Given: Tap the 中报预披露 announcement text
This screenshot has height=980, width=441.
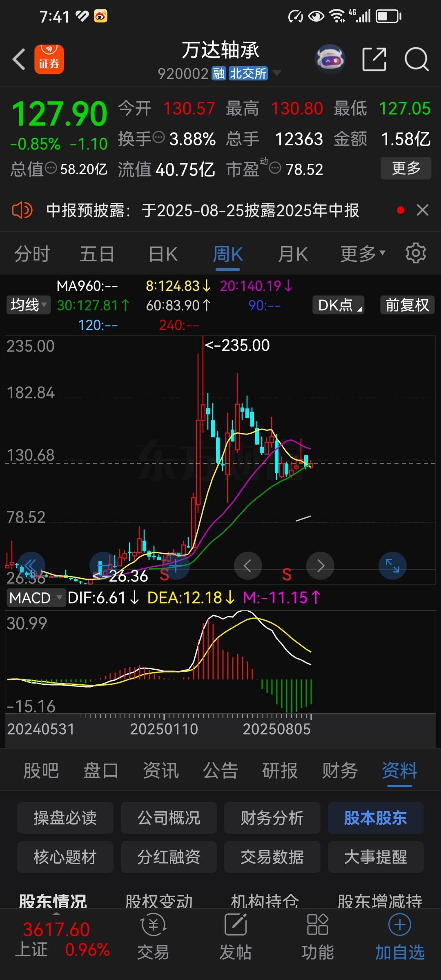Looking at the screenshot, I should (203, 211).
